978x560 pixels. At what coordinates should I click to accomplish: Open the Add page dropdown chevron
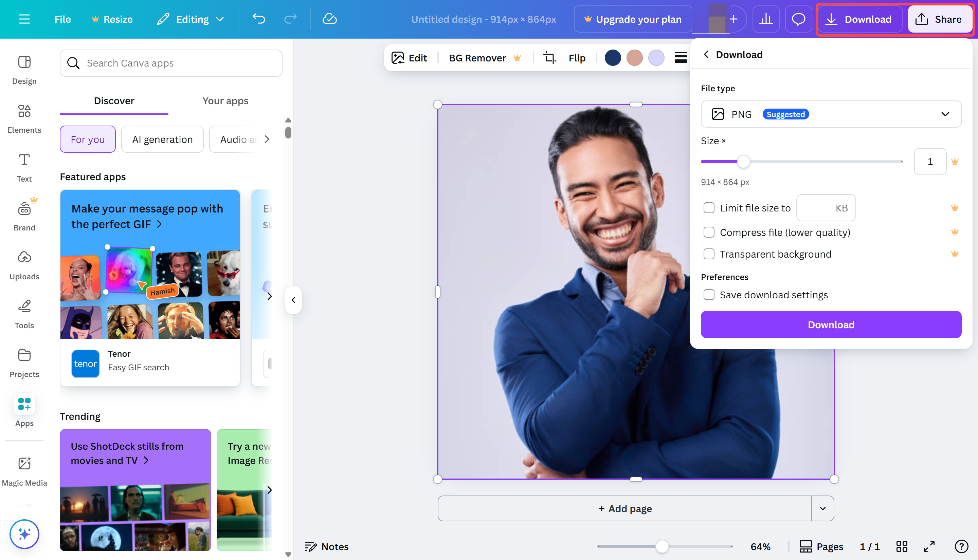pos(823,508)
